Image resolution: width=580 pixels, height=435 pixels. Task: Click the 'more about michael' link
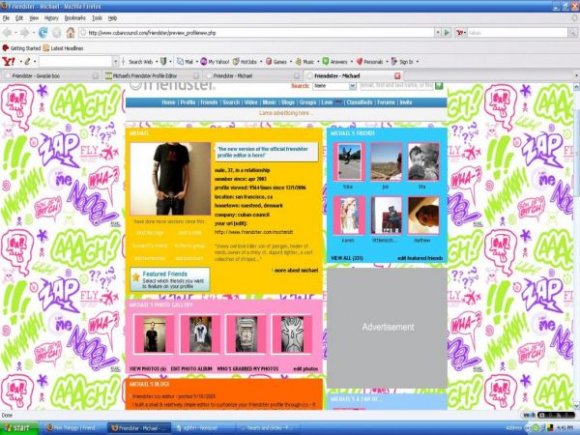pos(296,270)
